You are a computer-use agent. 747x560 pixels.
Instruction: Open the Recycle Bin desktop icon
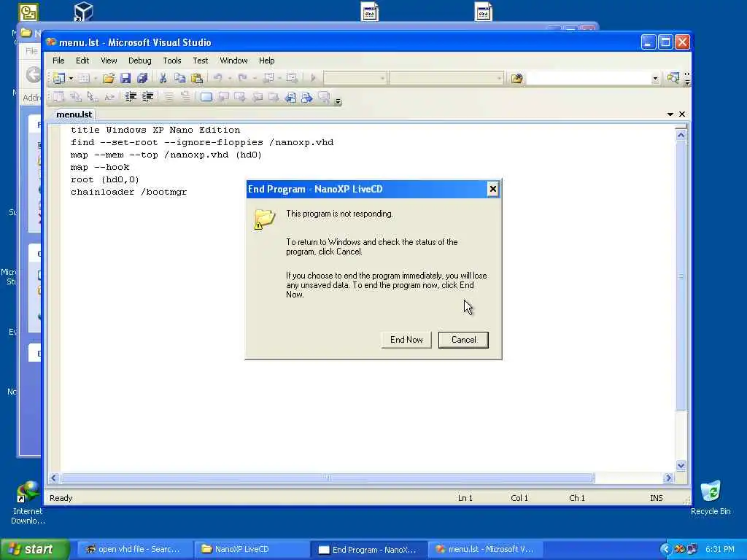[x=711, y=497]
